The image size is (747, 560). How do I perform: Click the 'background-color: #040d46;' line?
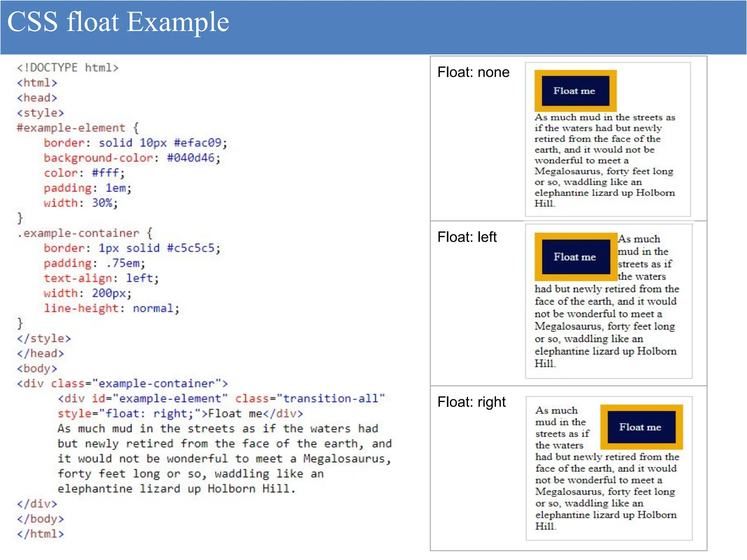(x=132, y=158)
